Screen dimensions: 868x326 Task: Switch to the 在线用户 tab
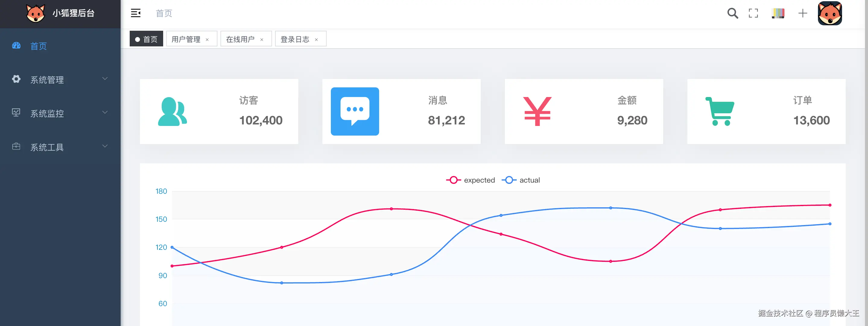240,39
